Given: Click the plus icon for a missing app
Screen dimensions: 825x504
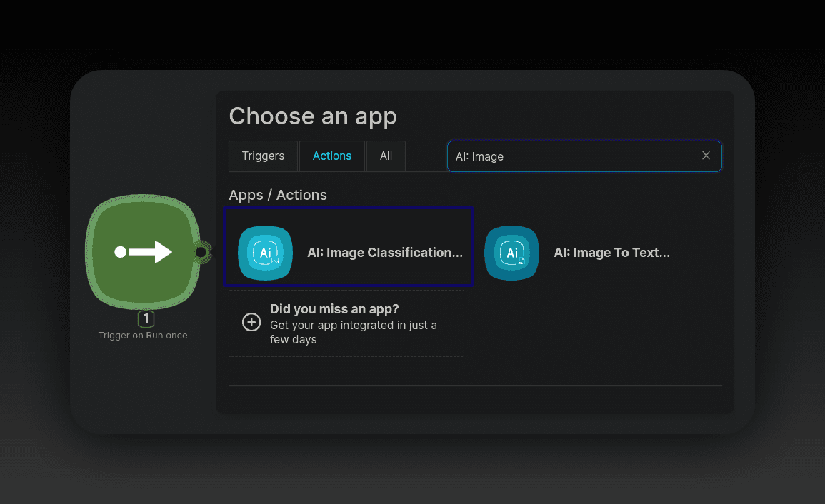Looking at the screenshot, I should click(251, 323).
